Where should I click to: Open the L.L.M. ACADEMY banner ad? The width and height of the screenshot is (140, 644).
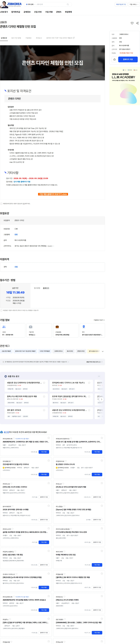(x=125, y=86)
